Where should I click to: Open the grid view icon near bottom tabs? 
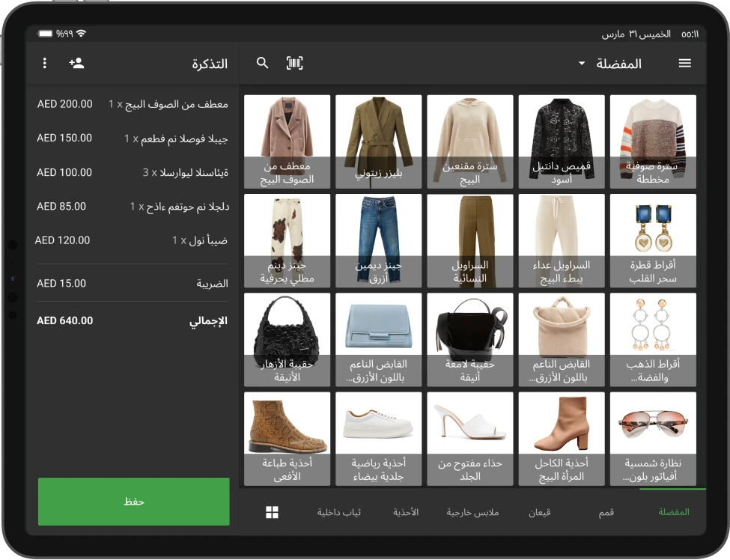(x=271, y=511)
